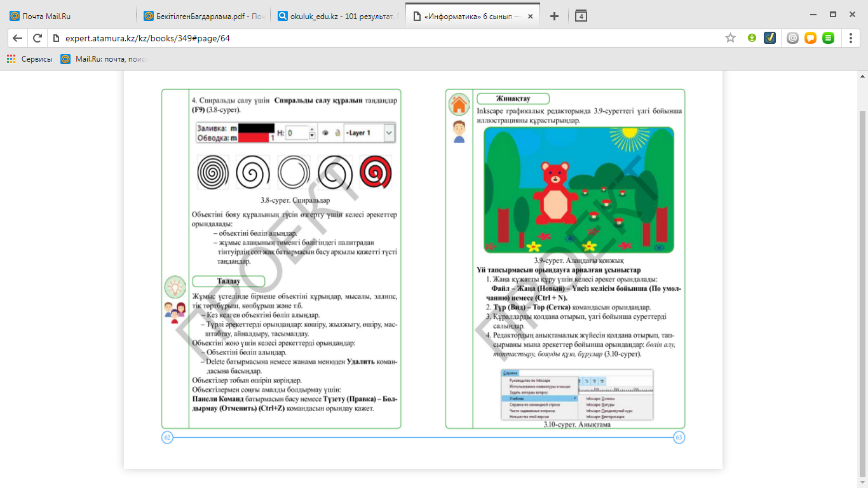Click the Справка menu screenshot in figure 3.10
Screen dimensions: 868x488
pos(577,395)
